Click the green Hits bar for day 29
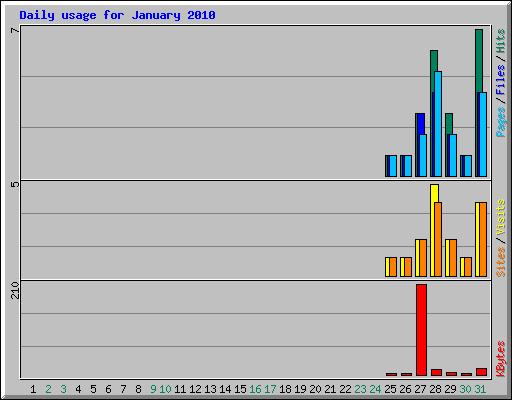 tap(449, 124)
